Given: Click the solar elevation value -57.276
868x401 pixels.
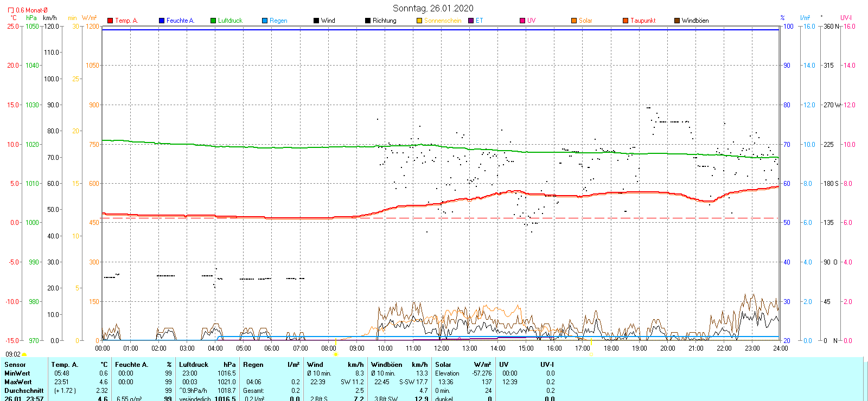Looking at the screenshot, I should (482, 373).
